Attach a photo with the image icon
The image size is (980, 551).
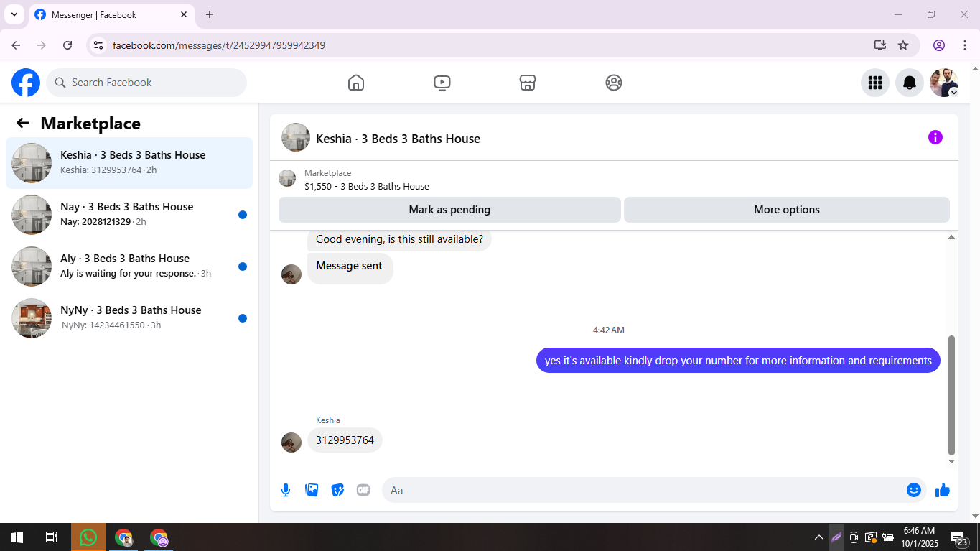[x=312, y=490]
